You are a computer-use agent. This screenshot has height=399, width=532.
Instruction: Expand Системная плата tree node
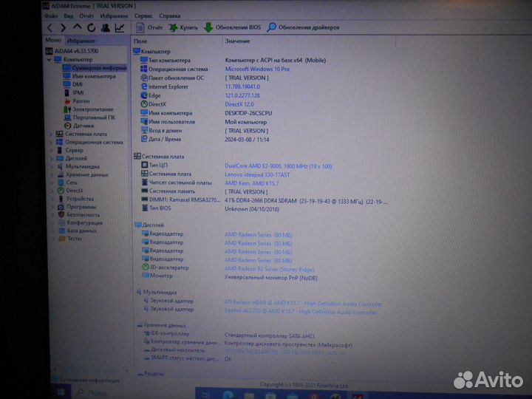point(51,134)
